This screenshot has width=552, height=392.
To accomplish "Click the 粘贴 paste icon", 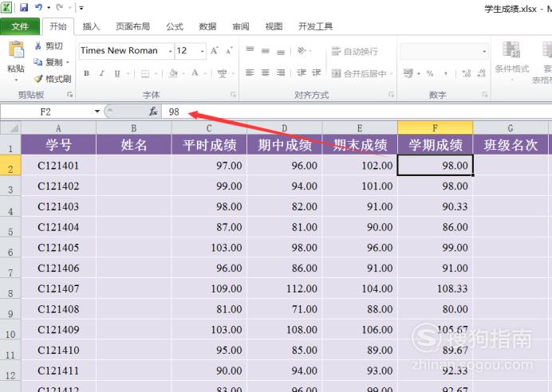I will (x=16, y=49).
